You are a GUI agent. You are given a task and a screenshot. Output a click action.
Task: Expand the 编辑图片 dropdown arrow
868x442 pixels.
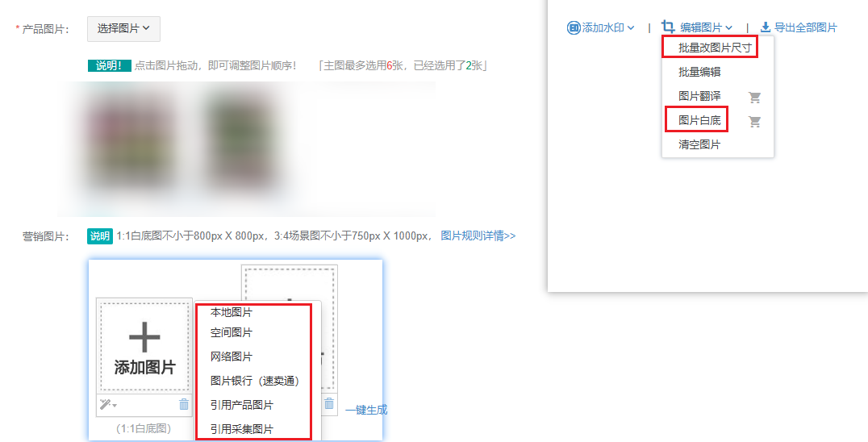click(728, 27)
